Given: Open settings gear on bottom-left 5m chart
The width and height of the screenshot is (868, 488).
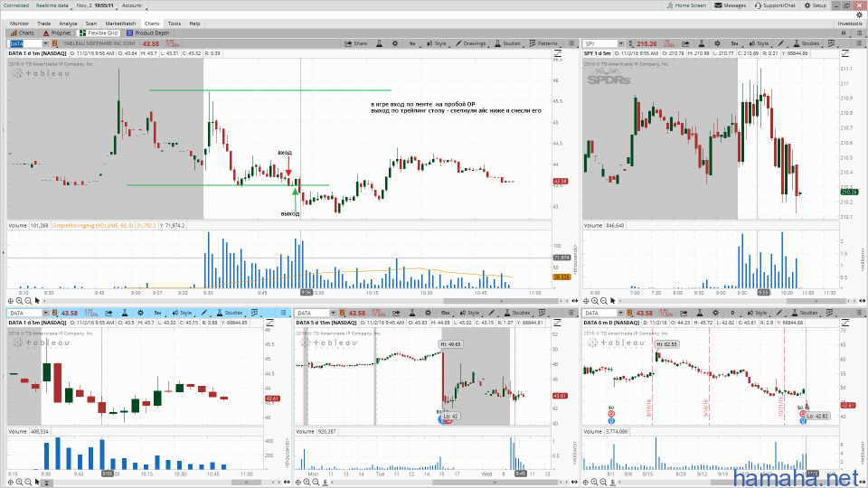Looking at the screenshot, I should click(141, 313).
